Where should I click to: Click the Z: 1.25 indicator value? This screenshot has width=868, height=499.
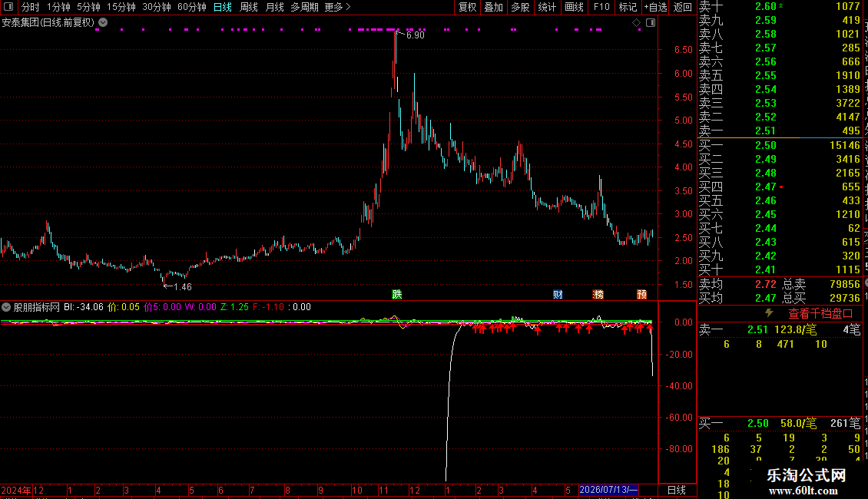(x=235, y=307)
